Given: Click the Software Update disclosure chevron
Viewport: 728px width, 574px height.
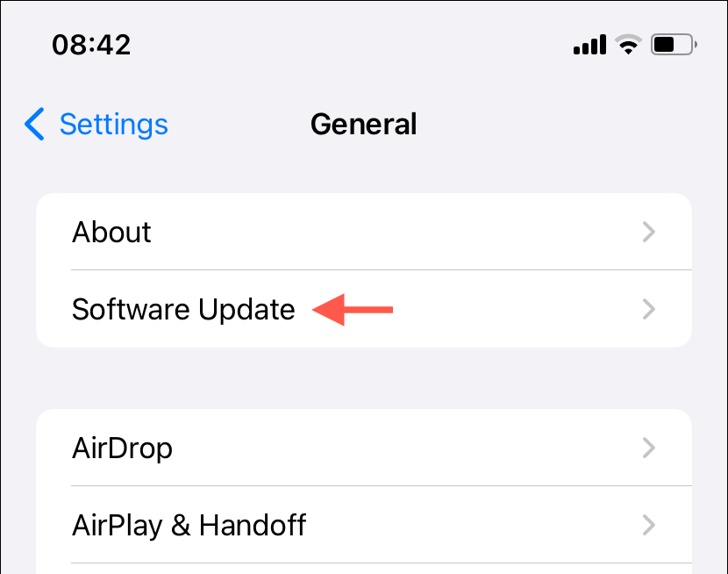Looking at the screenshot, I should click(x=648, y=309).
